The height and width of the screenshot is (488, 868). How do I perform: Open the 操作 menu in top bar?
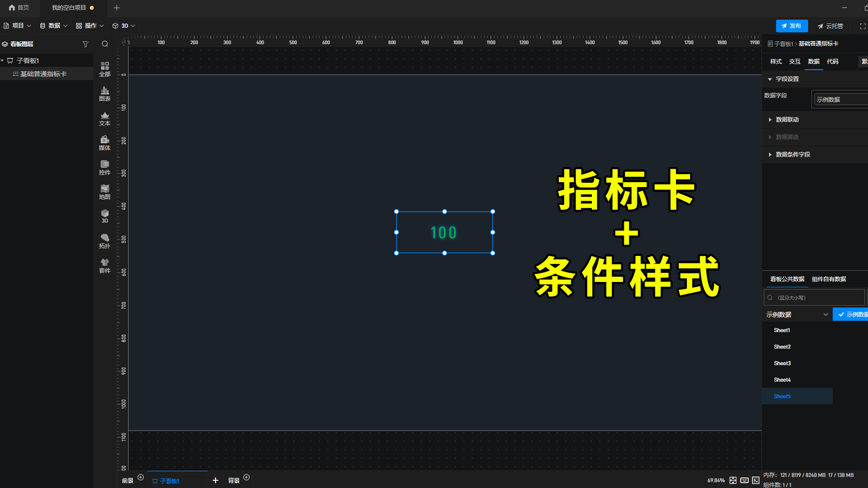[x=89, y=25]
